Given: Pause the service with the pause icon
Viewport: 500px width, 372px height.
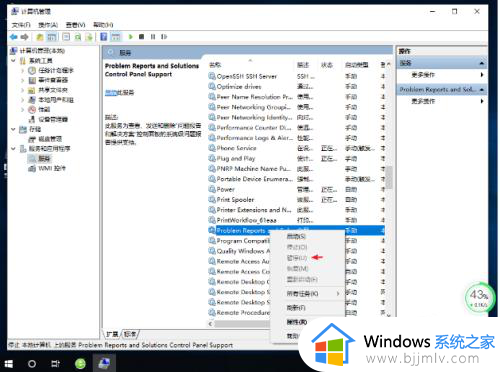Looking at the screenshot, I should (153, 37).
